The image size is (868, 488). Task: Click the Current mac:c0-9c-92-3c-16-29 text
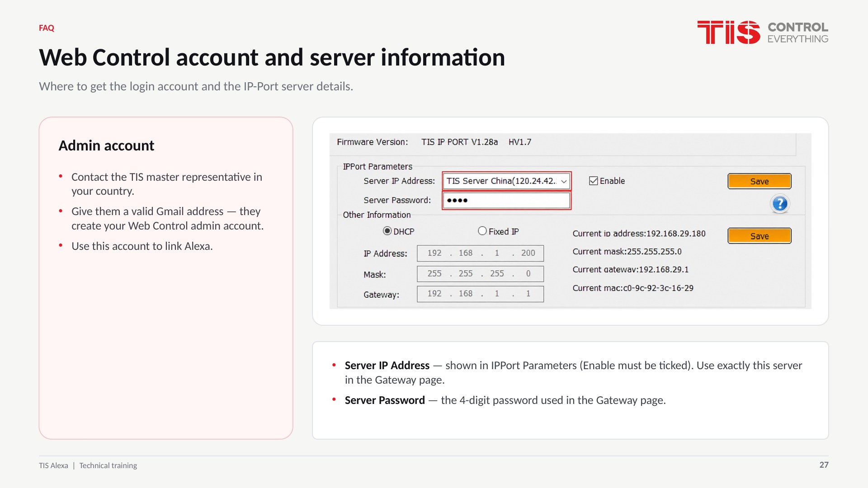coord(633,288)
